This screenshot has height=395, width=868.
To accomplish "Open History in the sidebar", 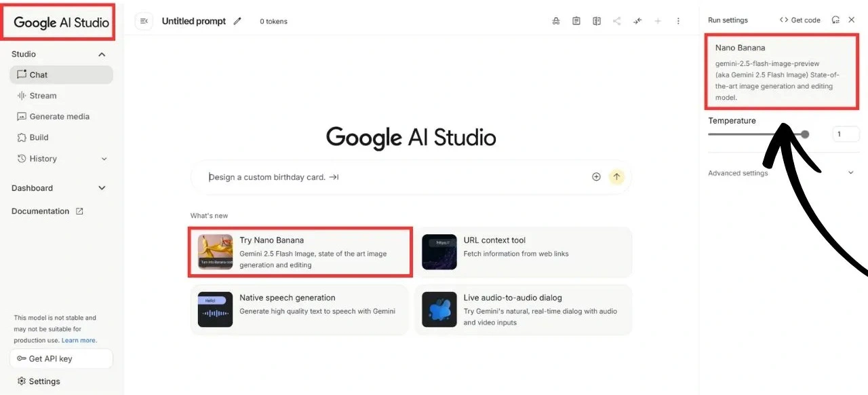I will pyautogui.click(x=61, y=159).
